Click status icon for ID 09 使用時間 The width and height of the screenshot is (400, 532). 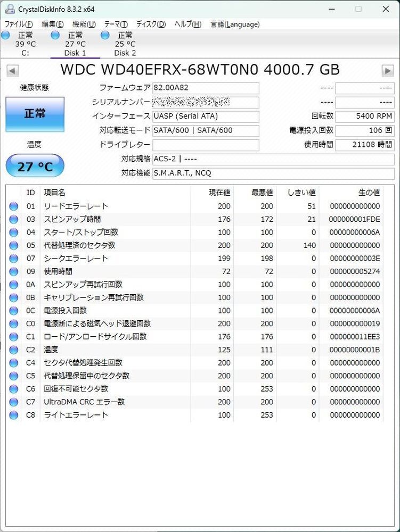click(14, 272)
